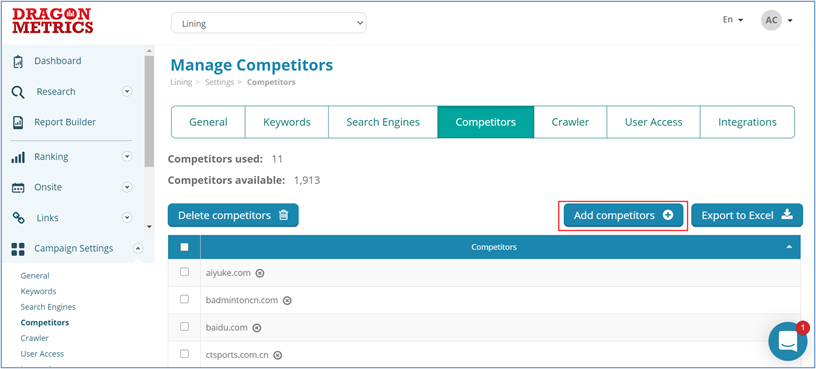Switch to the Search Engines tab
816x369 pixels.
pyautogui.click(x=383, y=122)
